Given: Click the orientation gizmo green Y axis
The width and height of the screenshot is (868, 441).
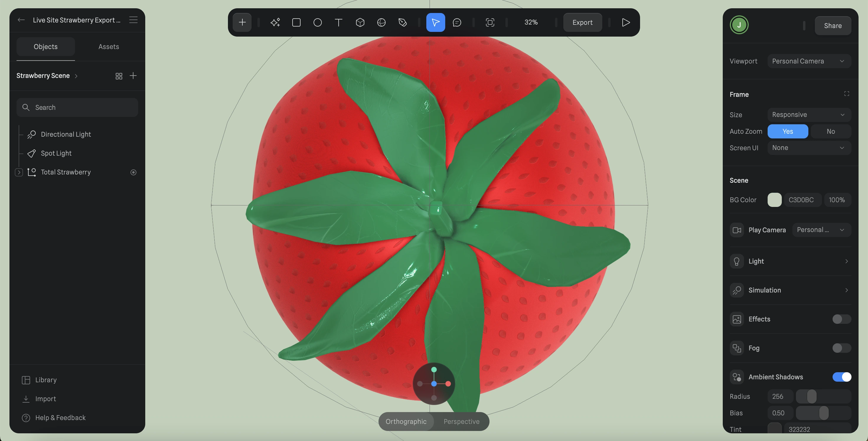Looking at the screenshot, I should [x=434, y=370].
